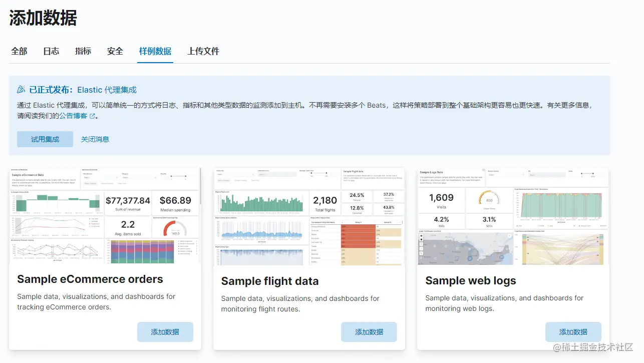Click the flight data description about monitoring routes
Screen dimensions: 644x363
click(x=300, y=303)
